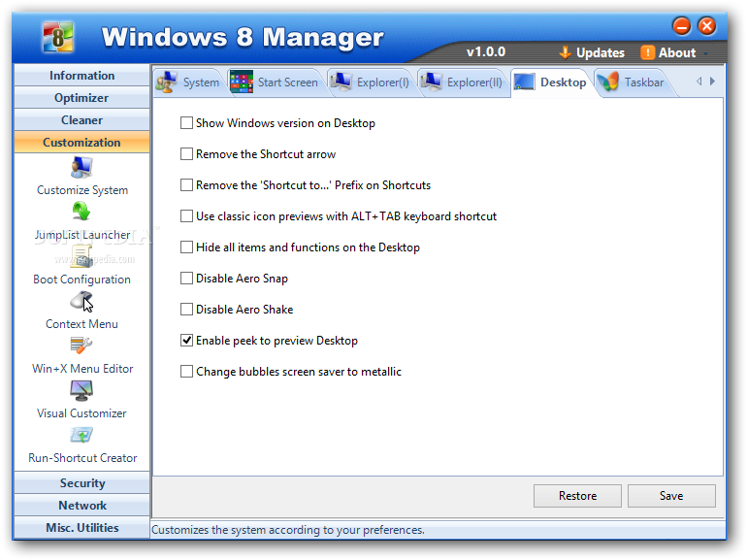
Task: Click the orange About exclamation icon
Action: [647, 52]
